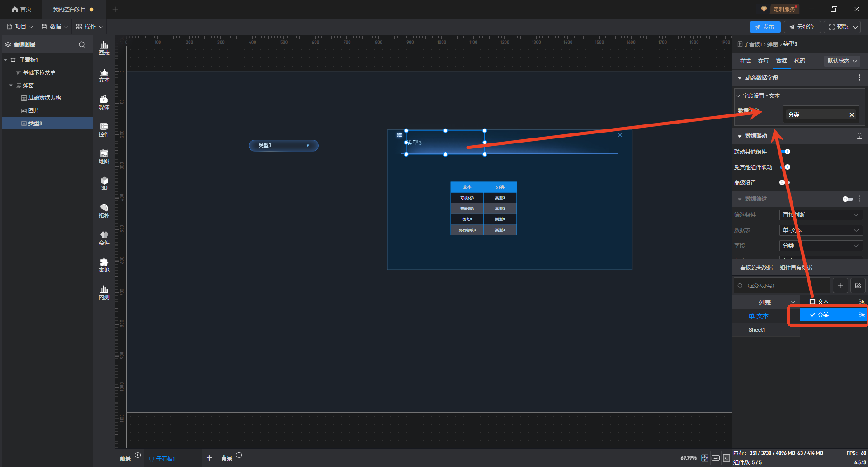This screenshot has height=467, width=868.
Task: Collapse the 子看板1 tree node
Action: (5, 60)
